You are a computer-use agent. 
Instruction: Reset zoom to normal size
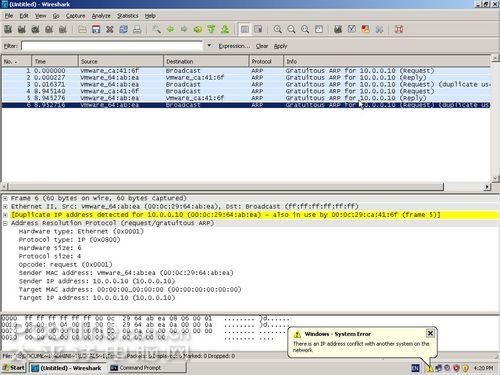coord(305,29)
